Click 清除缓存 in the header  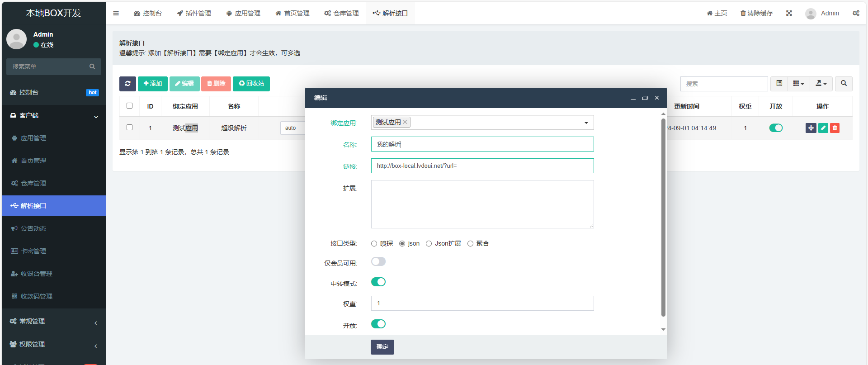click(x=756, y=13)
